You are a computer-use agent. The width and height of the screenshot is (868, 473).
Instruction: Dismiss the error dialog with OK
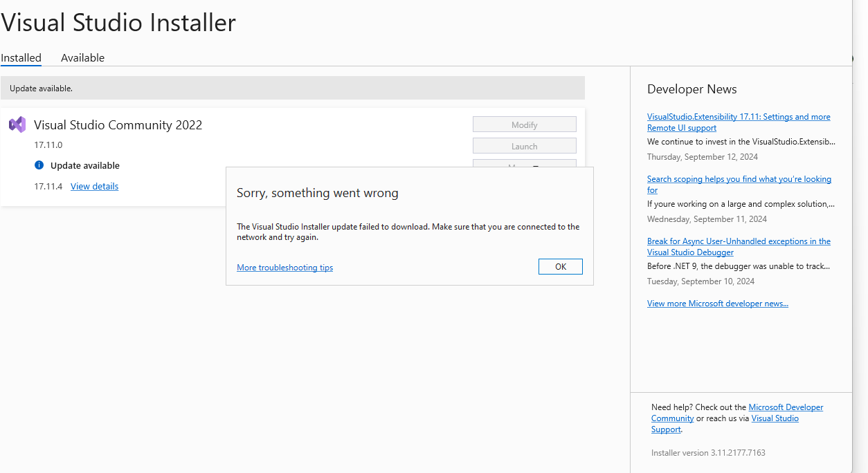[561, 267]
